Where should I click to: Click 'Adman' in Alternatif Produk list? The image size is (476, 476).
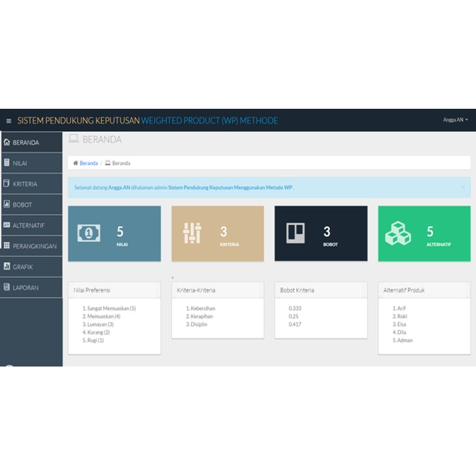coord(403,340)
